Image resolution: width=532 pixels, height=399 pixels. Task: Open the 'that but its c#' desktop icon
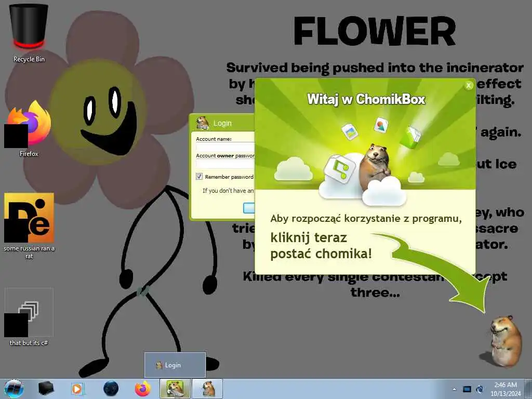coord(29,316)
